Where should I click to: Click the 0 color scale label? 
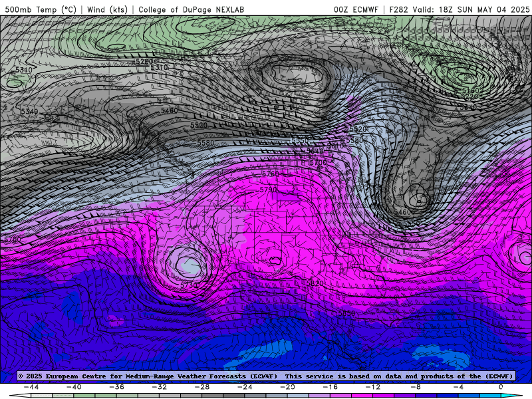[501, 387]
